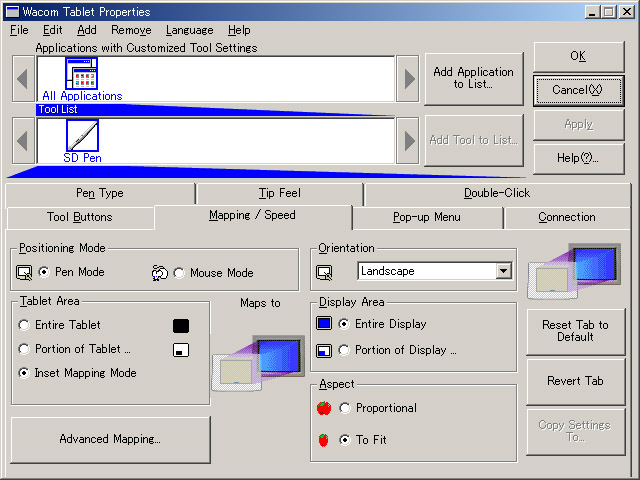Click Tool List right arrow
Screen dimensions: 640x480
pyautogui.click(x=408, y=141)
